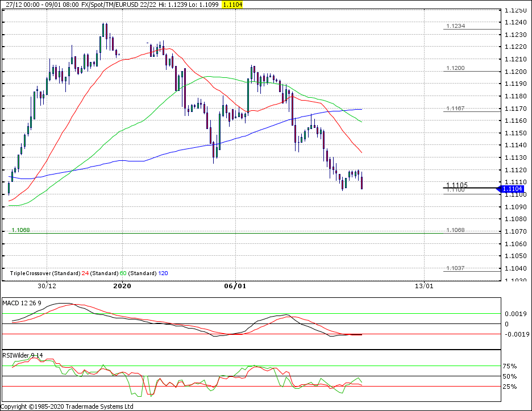Click the Hi: 1.1239 value in header
The image size is (532, 411).
[x=173, y=5]
